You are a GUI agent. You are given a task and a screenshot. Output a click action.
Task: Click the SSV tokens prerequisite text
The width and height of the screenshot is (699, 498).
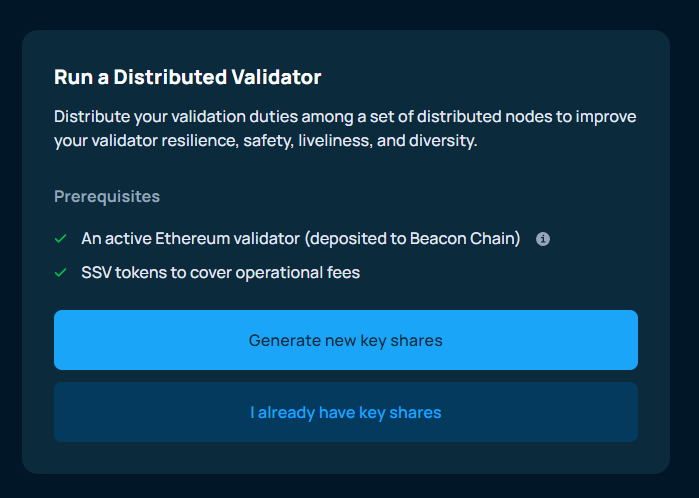220,272
